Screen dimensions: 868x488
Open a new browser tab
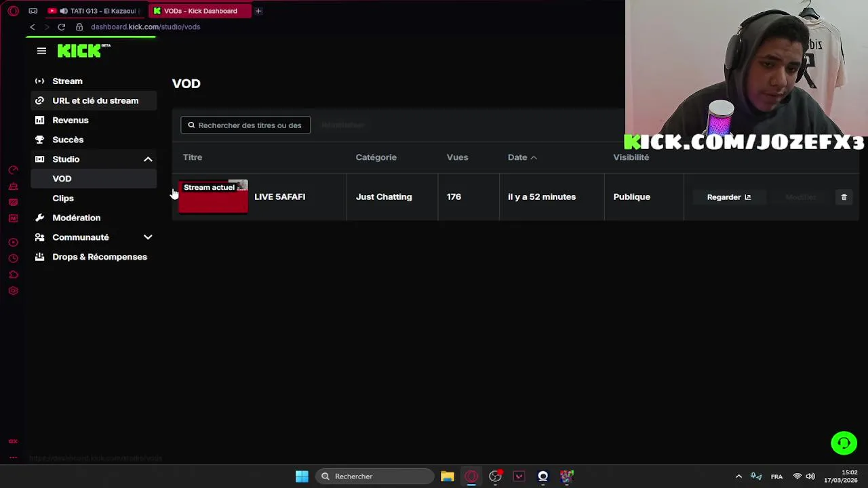tap(258, 11)
